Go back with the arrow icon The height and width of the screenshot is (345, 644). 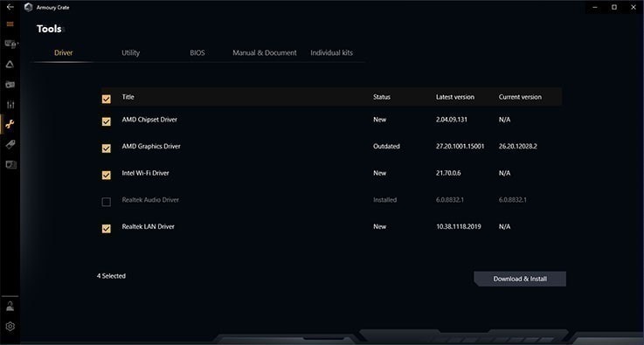(10, 7)
